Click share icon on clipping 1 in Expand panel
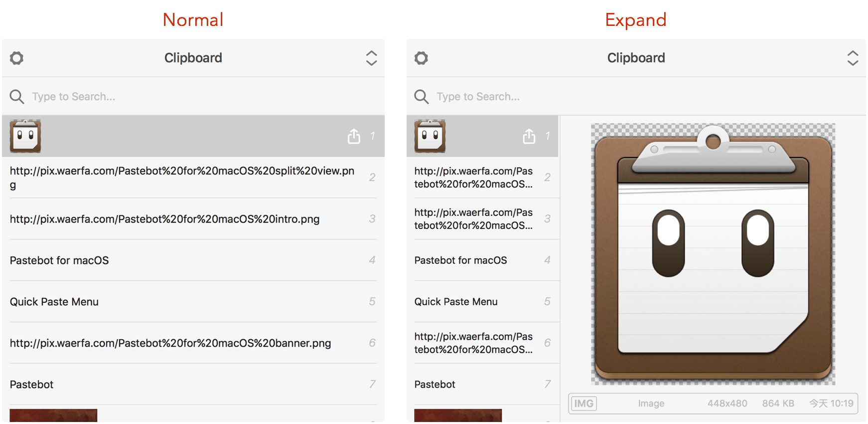Viewport: 868px width, 424px height. click(529, 136)
